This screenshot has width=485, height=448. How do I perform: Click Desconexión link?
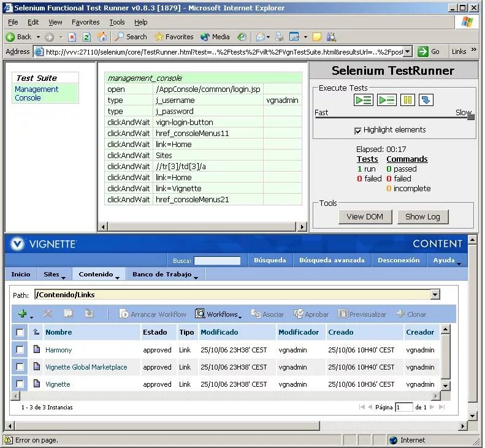[x=399, y=260]
